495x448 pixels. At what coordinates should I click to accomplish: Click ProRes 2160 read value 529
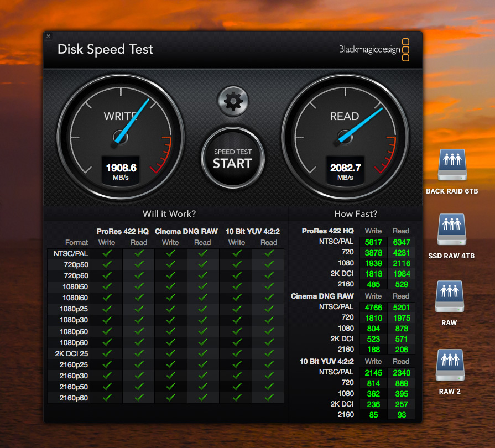pos(402,284)
